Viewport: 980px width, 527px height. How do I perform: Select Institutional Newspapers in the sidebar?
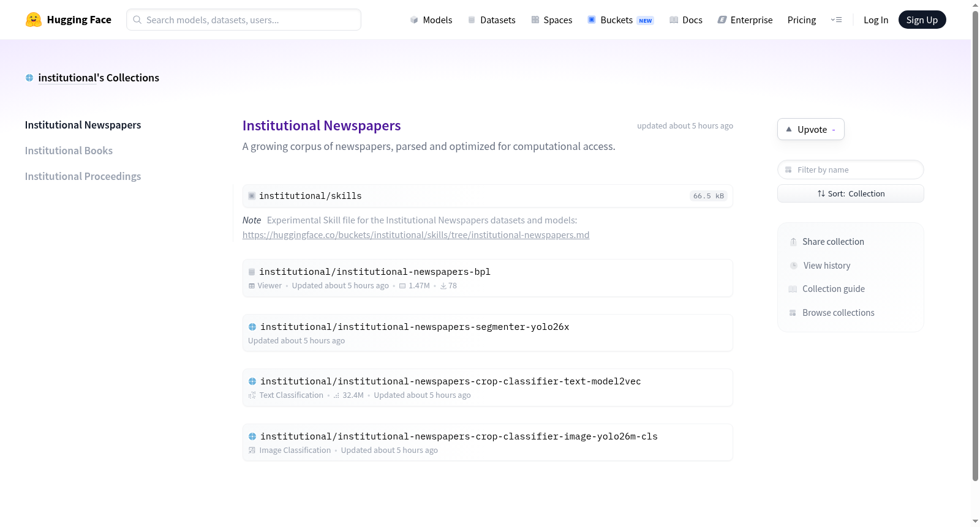pyautogui.click(x=83, y=125)
